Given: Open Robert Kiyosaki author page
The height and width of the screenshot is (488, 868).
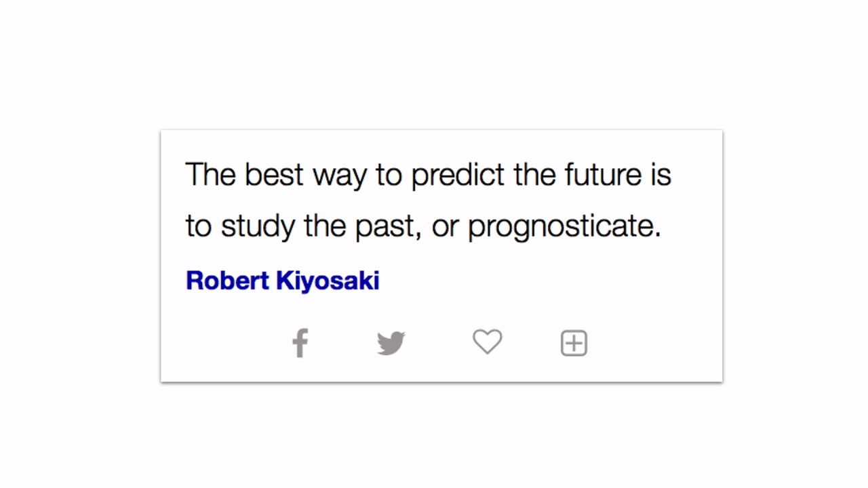Looking at the screenshot, I should 282,281.
